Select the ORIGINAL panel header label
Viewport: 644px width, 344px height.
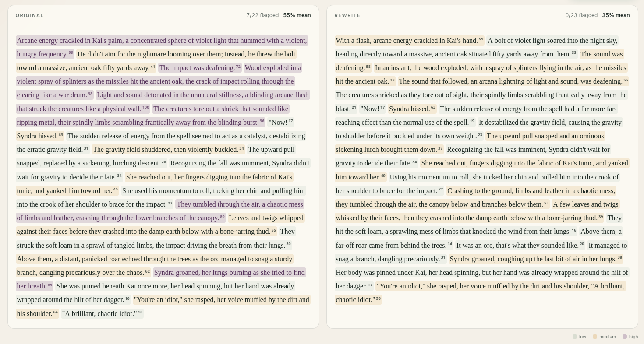point(30,15)
